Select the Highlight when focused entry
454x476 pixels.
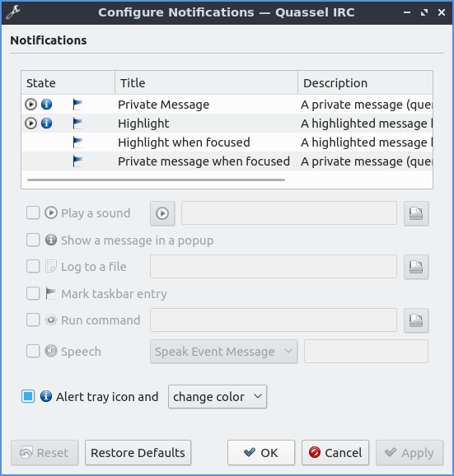[x=227, y=142]
